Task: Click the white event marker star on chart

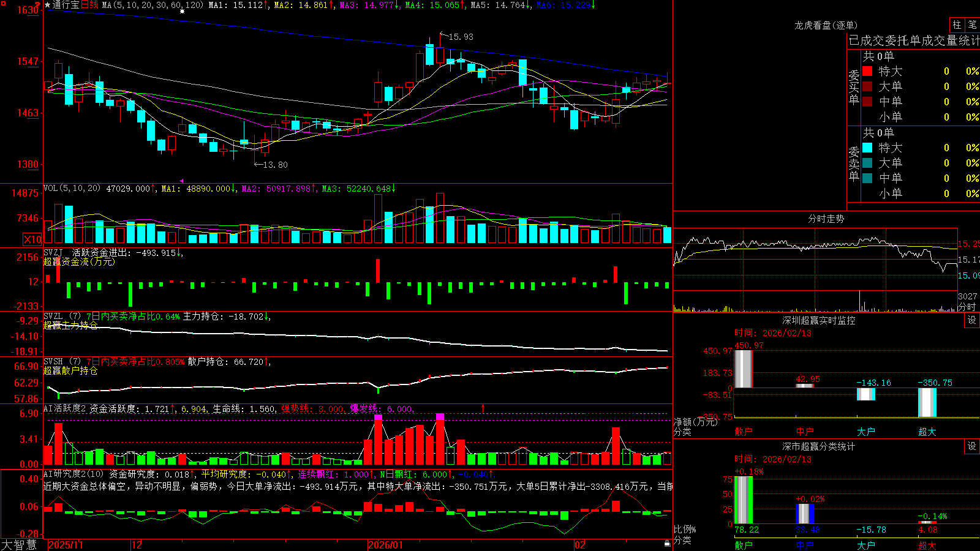Action: [x=182, y=11]
